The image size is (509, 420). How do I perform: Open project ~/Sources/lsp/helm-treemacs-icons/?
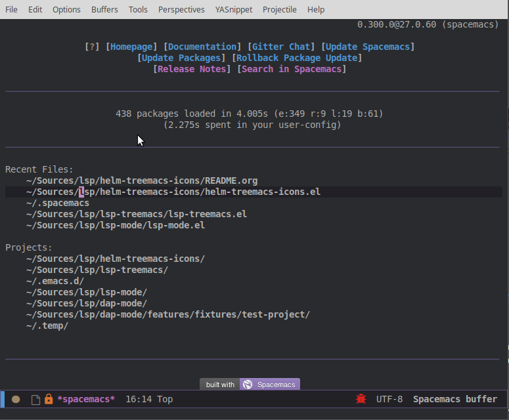click(x=116, y=259)
